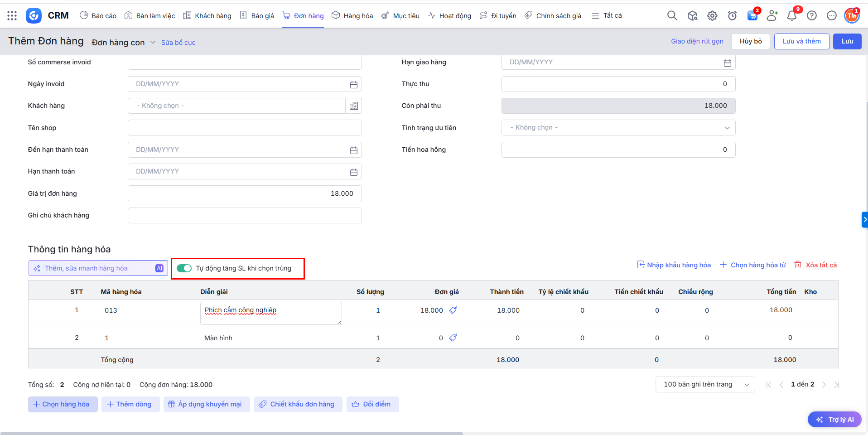The image size is (868, 435).
Task: Open the Hàng hóa menu
Action: [x=352, y=16]
